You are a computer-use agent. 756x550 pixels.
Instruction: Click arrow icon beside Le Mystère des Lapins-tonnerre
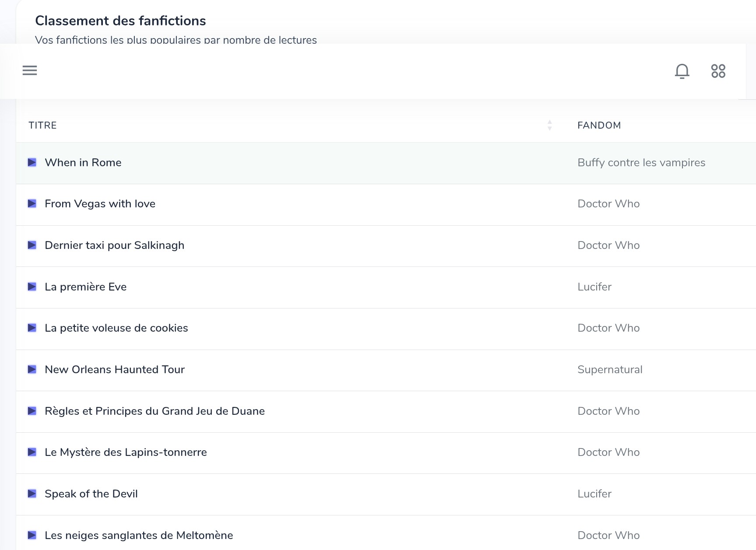(32, 452)
